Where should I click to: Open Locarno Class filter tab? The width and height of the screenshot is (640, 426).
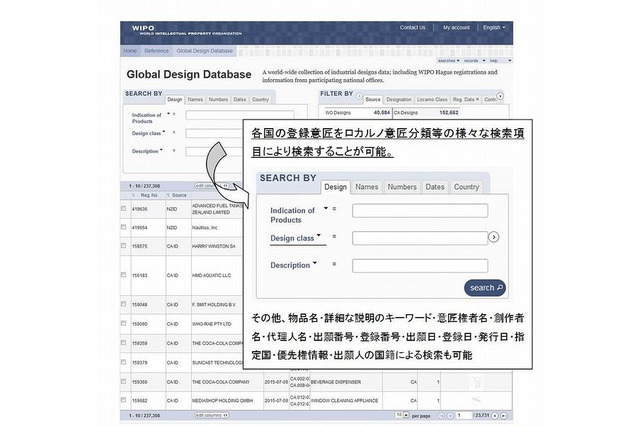(x=432, y=99)
